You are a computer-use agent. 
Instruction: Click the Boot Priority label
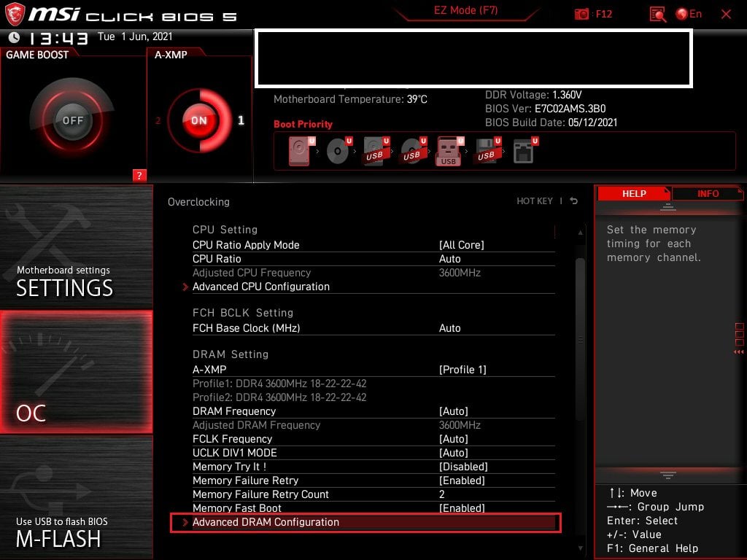303,124
